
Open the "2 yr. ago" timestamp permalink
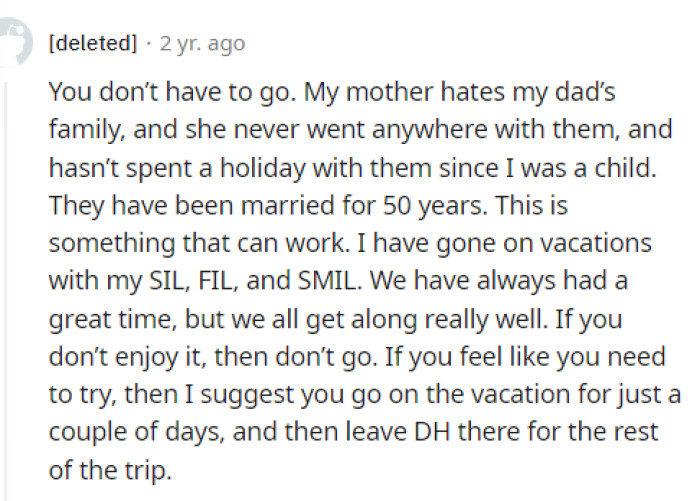201,44
